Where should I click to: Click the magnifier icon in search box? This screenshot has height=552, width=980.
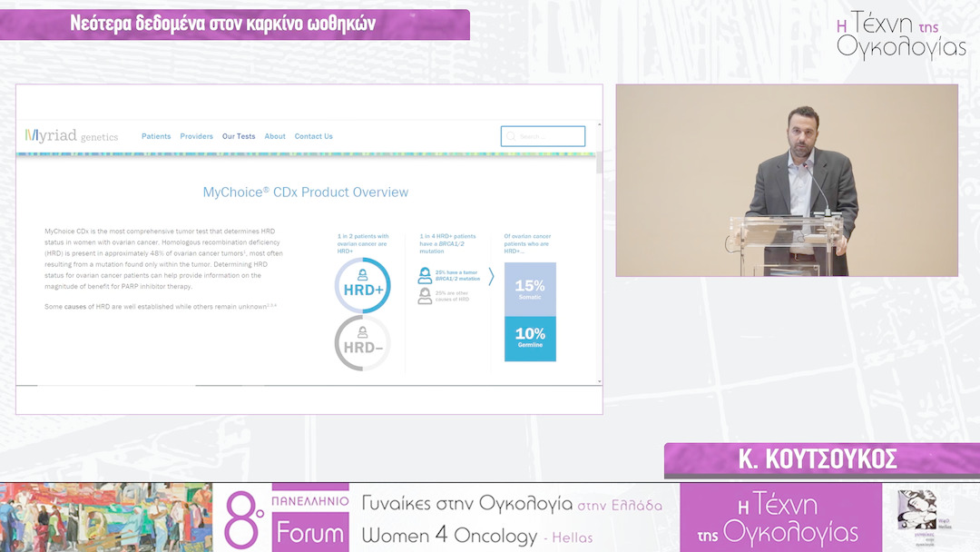click(x=513, y=137)
